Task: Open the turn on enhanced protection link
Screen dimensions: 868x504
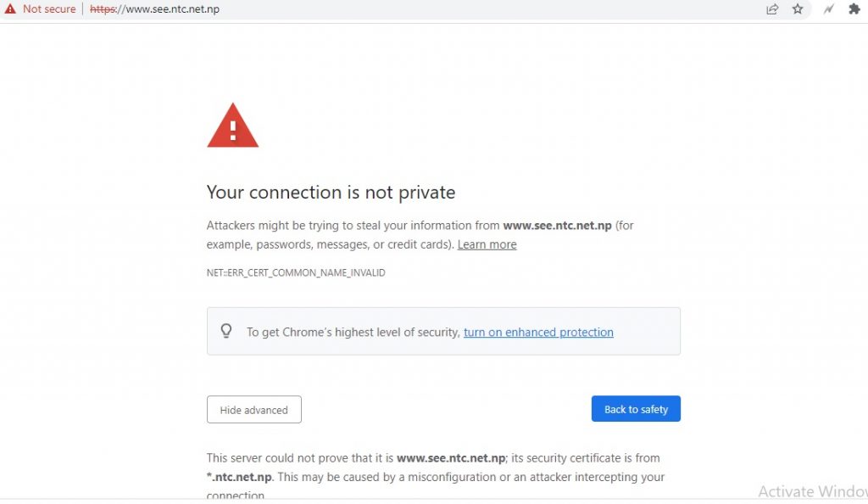Action: pyautogui.click(x=538, y=332)
